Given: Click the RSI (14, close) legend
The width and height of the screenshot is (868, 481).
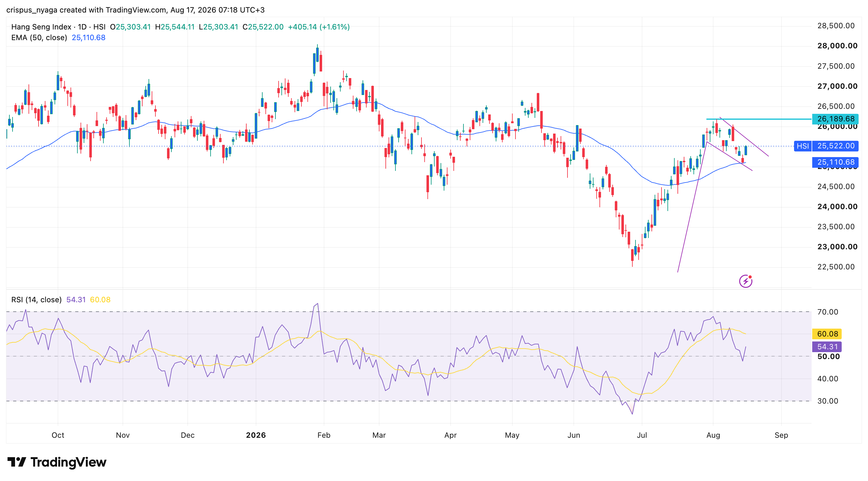Looking at the screenshot, I should click(36, 300).
